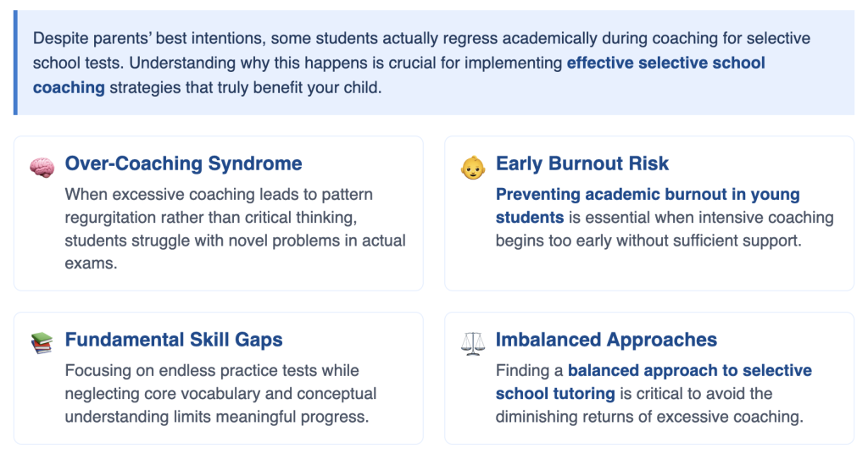
Task: Click the baby face emoji icon
Action: (x=473, y=168)
